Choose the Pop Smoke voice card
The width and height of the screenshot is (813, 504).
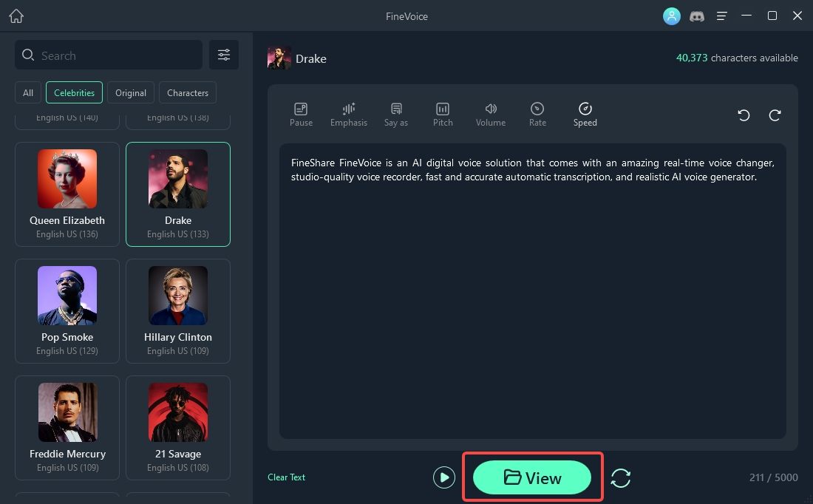(x=67, y=311)
